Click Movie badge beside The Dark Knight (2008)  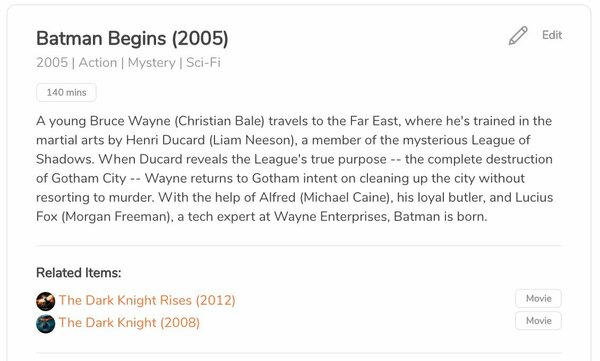click(x=538, y=321)
